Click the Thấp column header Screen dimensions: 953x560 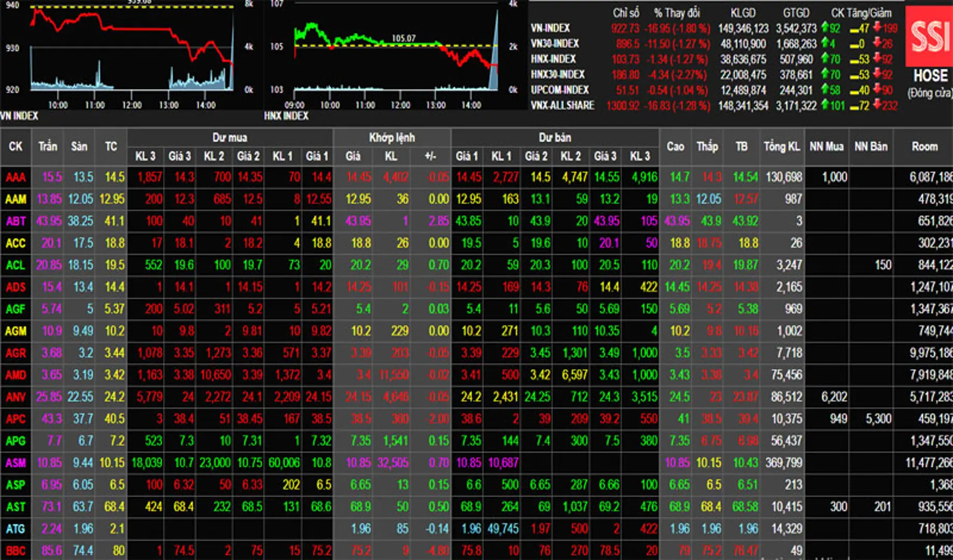point(707,147)
